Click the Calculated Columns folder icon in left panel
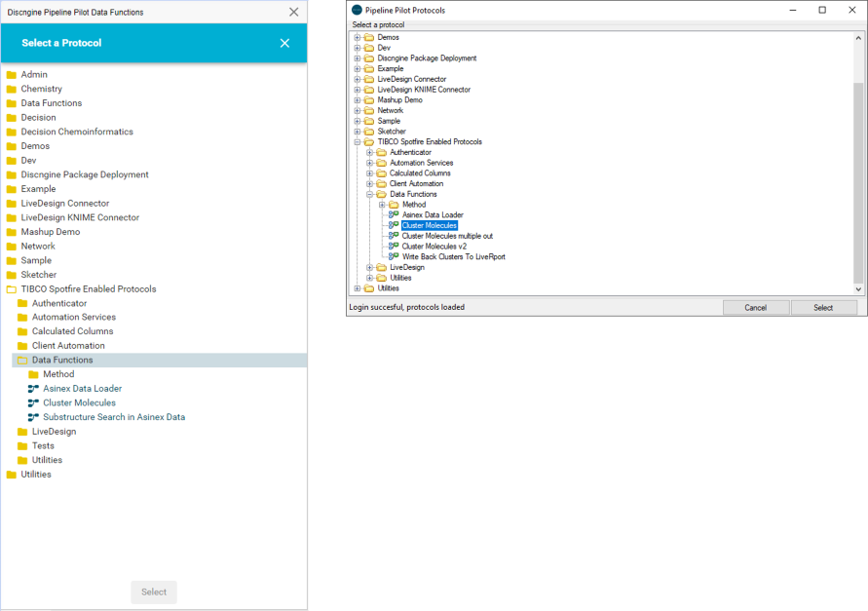Image resolution: width=868 pixels, height=611 pixels. pyautogui.click(x=22, y=331)
